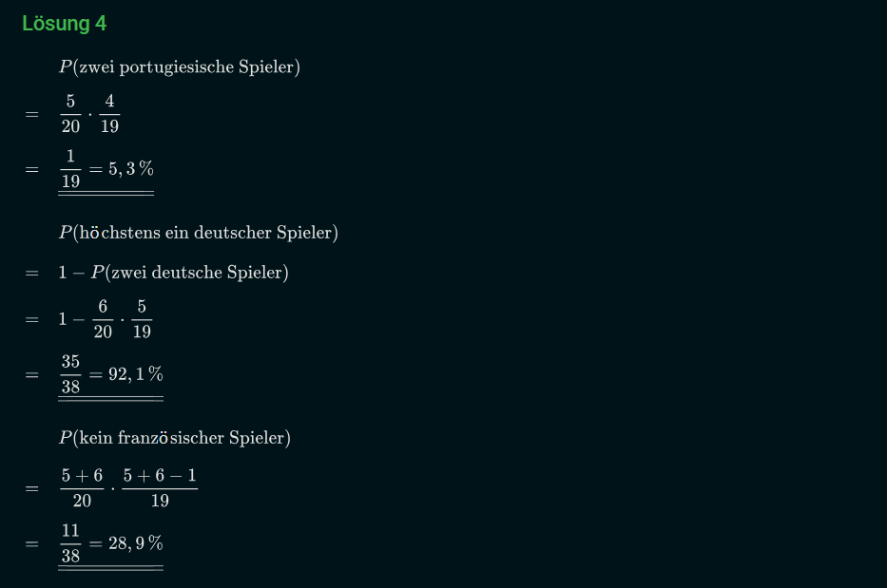Click the expression "1 − P(zwei deutsche Spieler)"

(173, 274)
